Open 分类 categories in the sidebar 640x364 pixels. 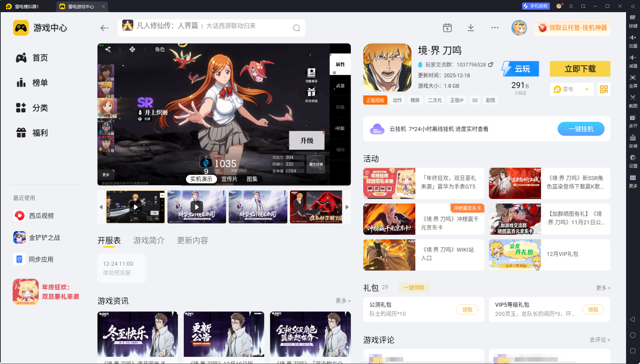tap(32, 108)
